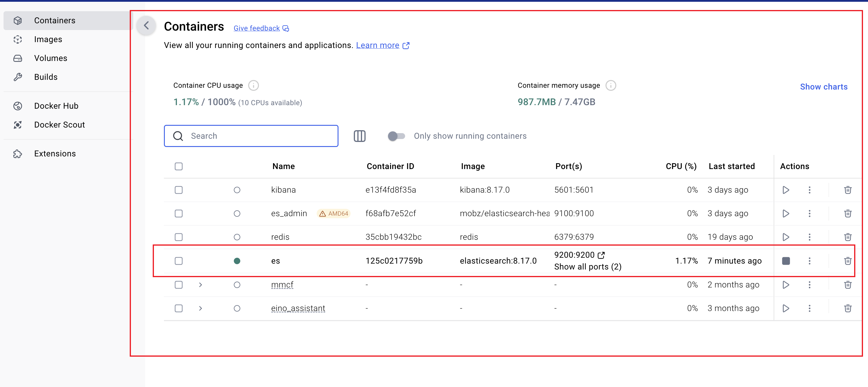Open port 9200:9200 link for es
Viewport: 868px width, 387px height.
point(579,255)
